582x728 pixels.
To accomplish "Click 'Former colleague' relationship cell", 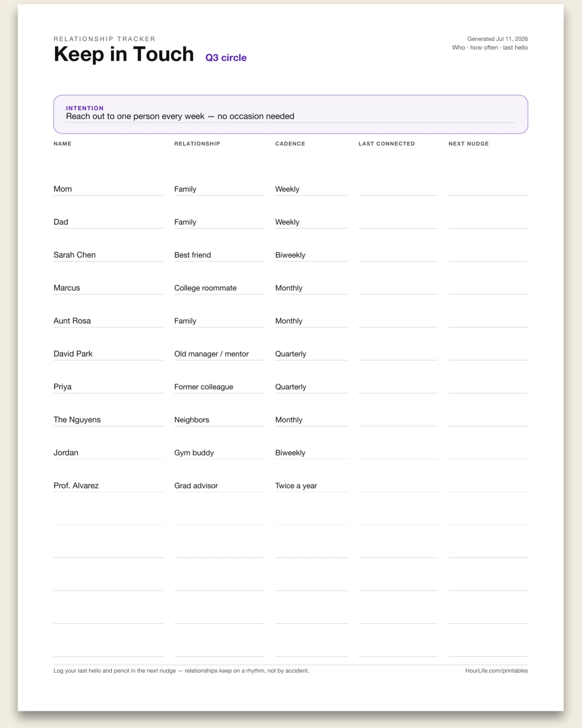I will pyautogui.click(x=204, y=387).
